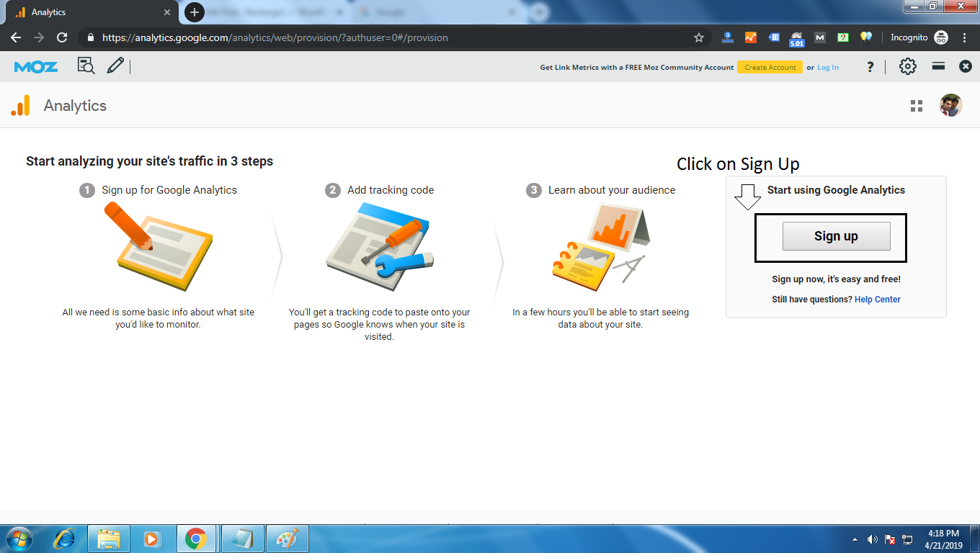This screenshot has height=553, width=980.
Task: Open the Alexa extension icon
Action: pyautogui.click(x=728, y=37)
